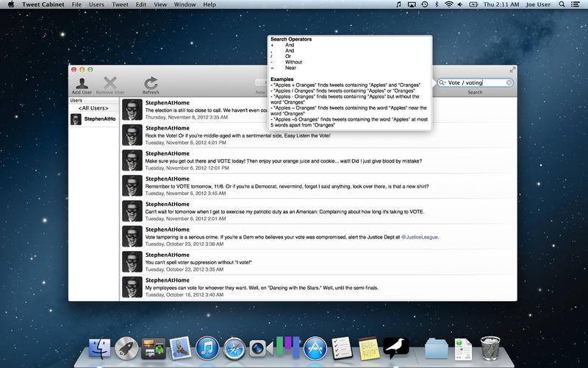
Task: Open the Apple menu
Action: click(x=11, y=4)
